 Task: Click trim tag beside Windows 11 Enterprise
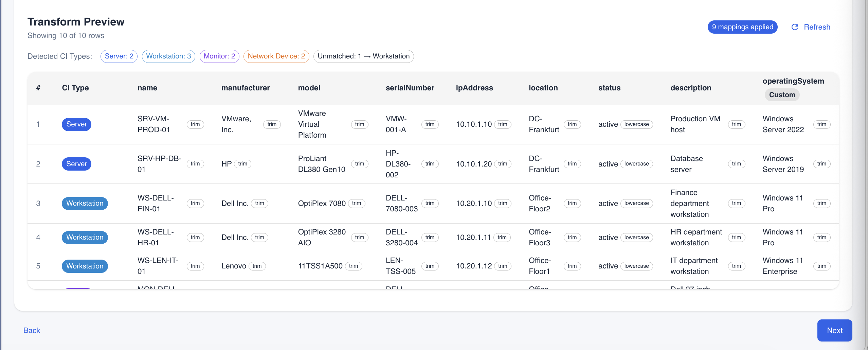tap(821, 266)
